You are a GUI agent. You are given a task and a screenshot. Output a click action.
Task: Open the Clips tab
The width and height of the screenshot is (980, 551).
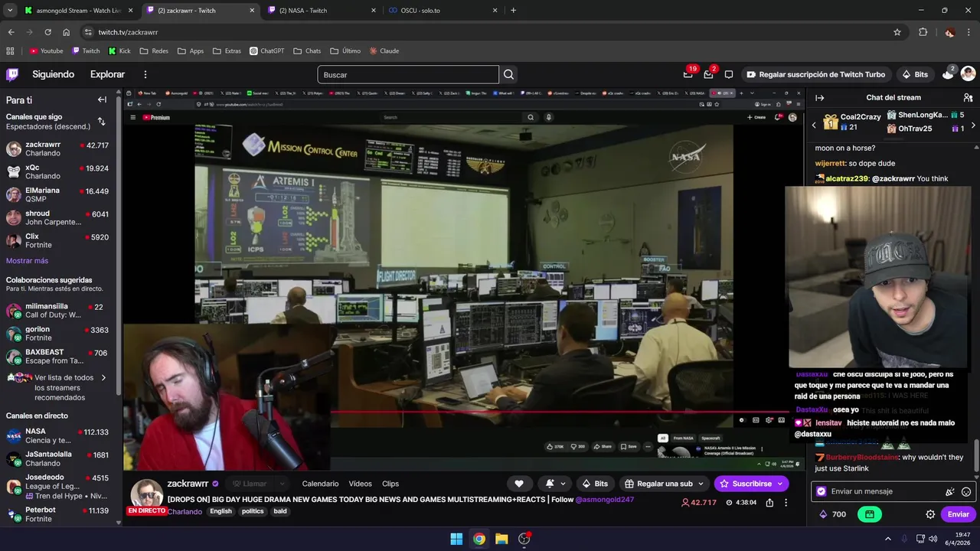coord(390,484)
